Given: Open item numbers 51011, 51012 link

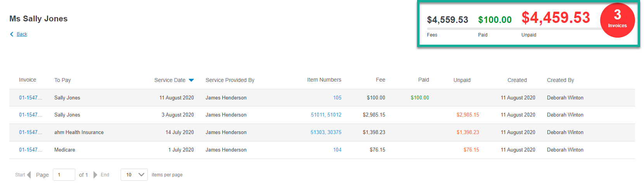Looking at the screenshot, I should coord(326,115).
